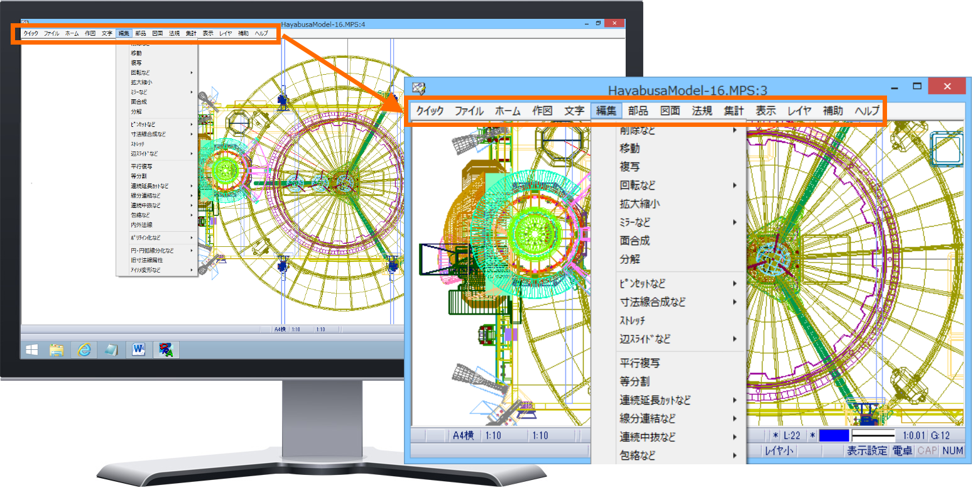Click the blue color swatch in the status bar
Viewport: 980px width, 490px height.
pos(834,435)
